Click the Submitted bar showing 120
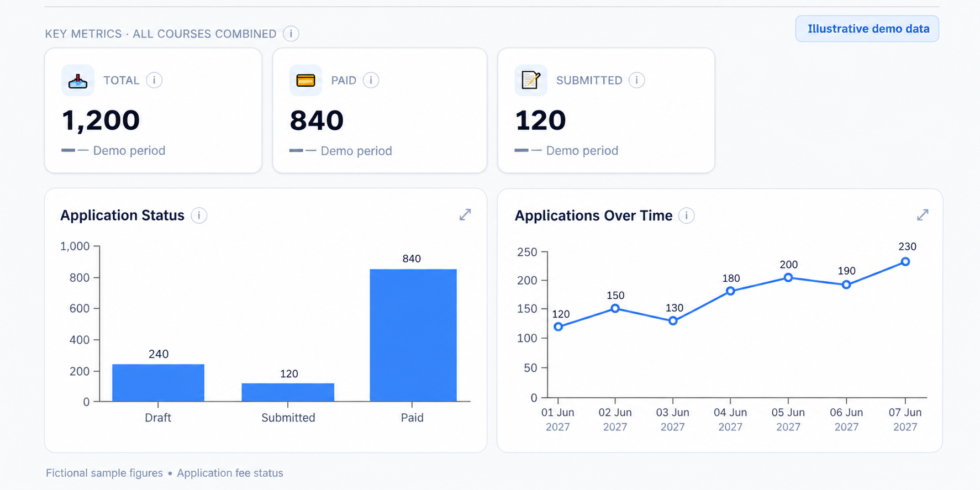Viewport: 980px width, 490px height. 288,392
